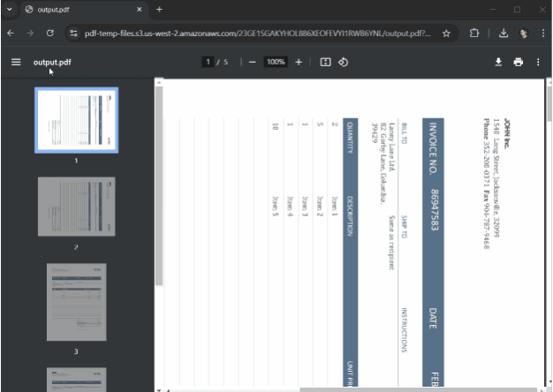
Task: Open the PDF viewer more actions menu
Action: pyautogui.click(x=538, y=62)
